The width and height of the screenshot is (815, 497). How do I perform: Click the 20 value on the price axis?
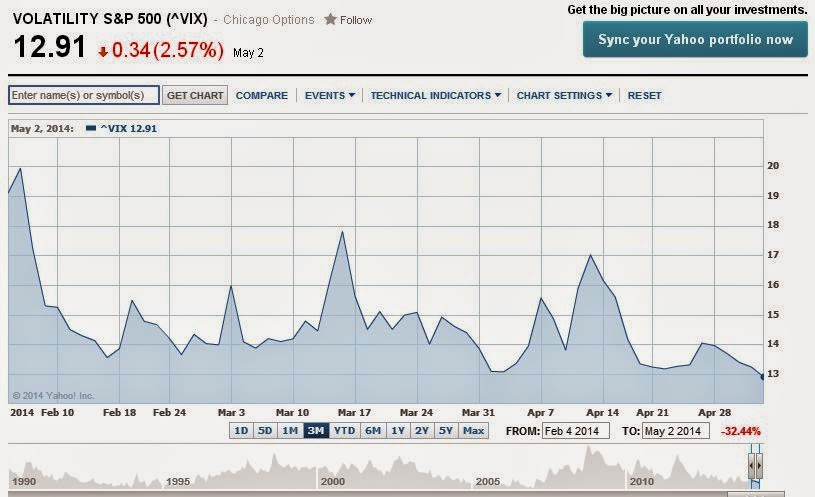(x=773, y=166)
